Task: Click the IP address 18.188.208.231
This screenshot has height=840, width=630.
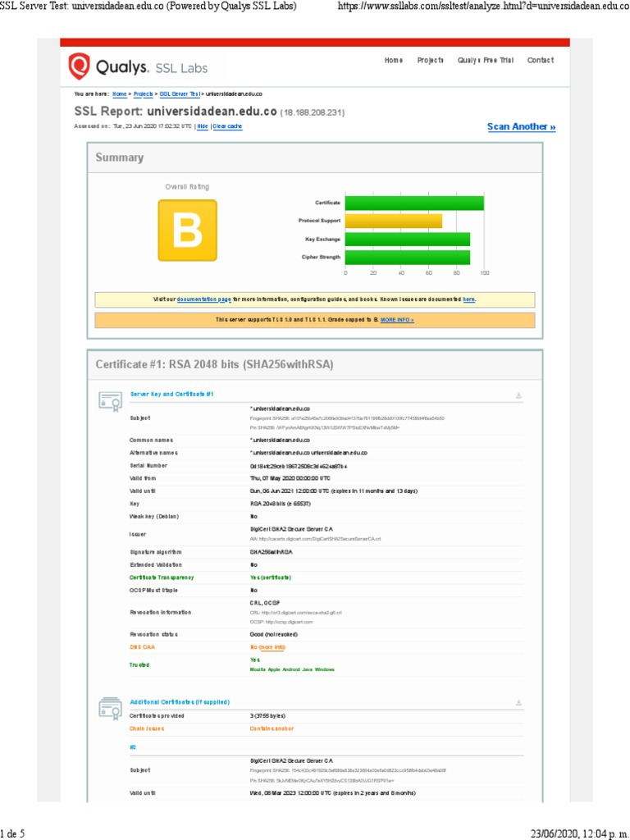Action: [313, 112]
